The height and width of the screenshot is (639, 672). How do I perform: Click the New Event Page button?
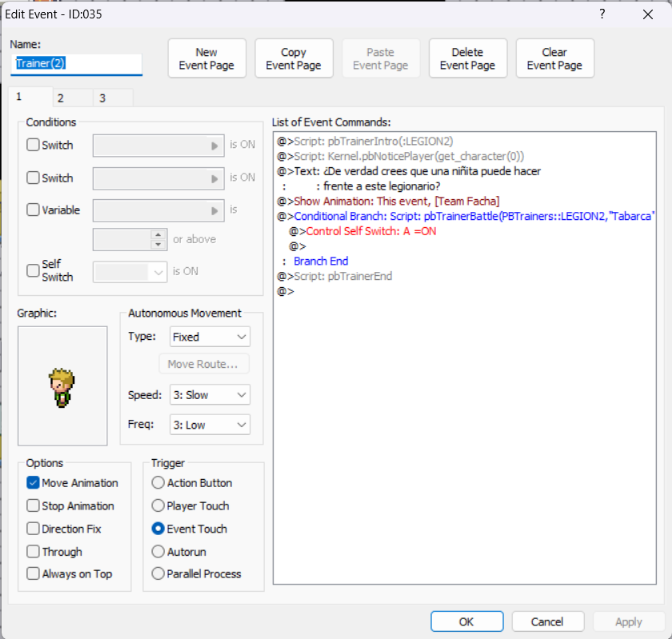[206, 58]
